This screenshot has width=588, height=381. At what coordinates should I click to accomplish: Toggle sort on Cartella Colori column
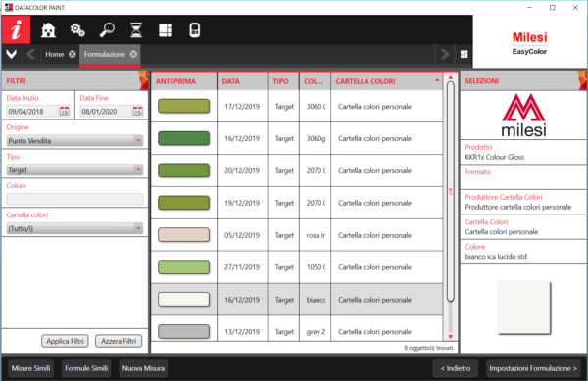coord(387,81)
